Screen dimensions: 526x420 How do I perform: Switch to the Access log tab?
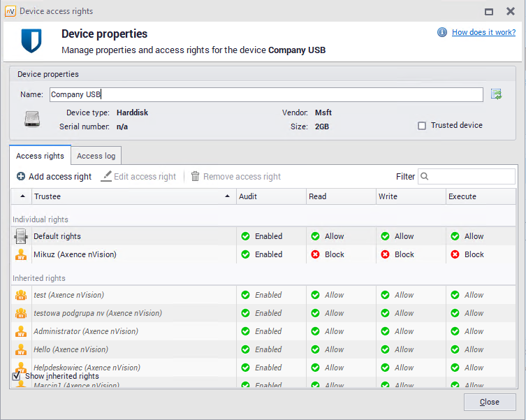click(x=96, y=156)
